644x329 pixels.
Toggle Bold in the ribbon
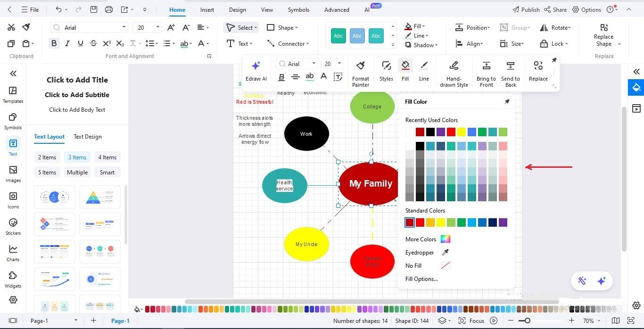pyautogui.click(x=54, y=43)
